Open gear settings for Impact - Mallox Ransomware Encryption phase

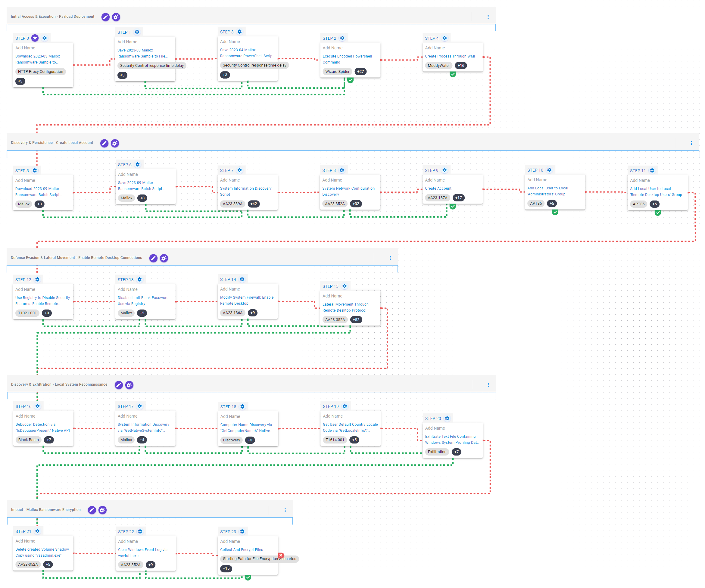[x=102, y=510]
